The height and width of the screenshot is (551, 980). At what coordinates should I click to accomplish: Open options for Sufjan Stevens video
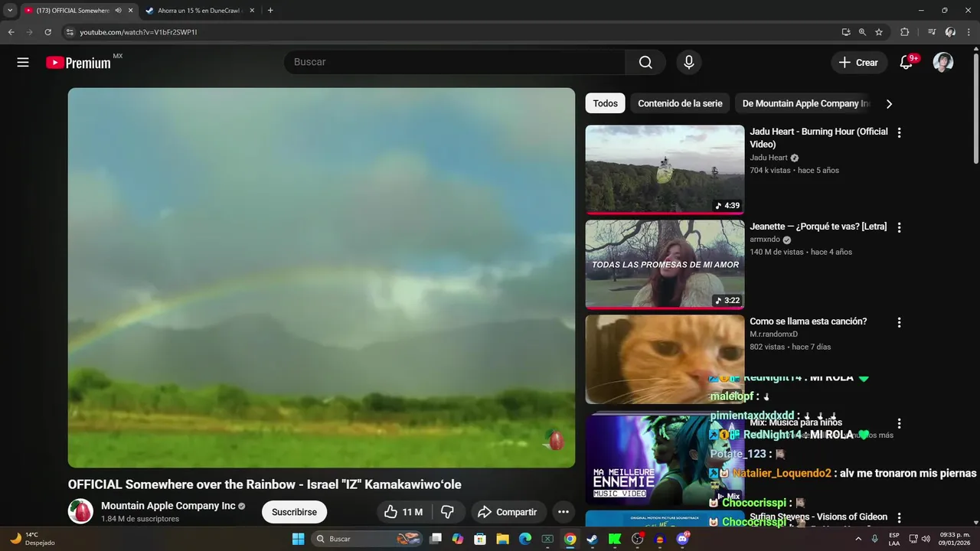click(x=899, y=518)
